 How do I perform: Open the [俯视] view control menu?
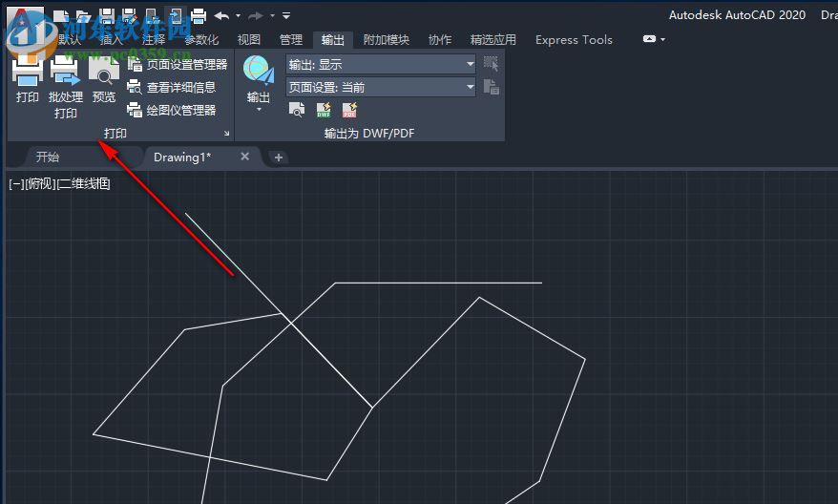[x=40, y=184]
